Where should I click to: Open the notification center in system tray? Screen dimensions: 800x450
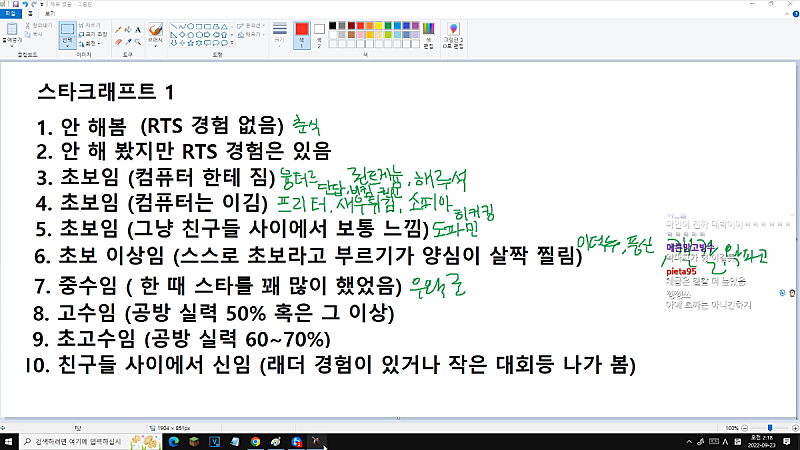tap(787, 442)
